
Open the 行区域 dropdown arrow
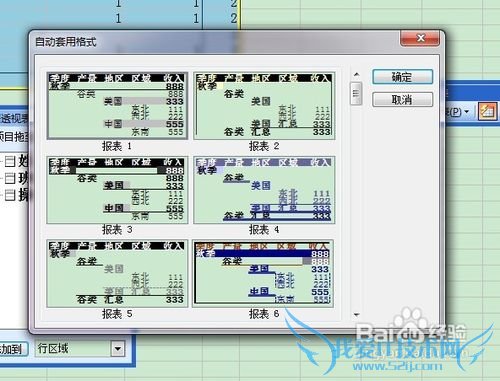118,349
